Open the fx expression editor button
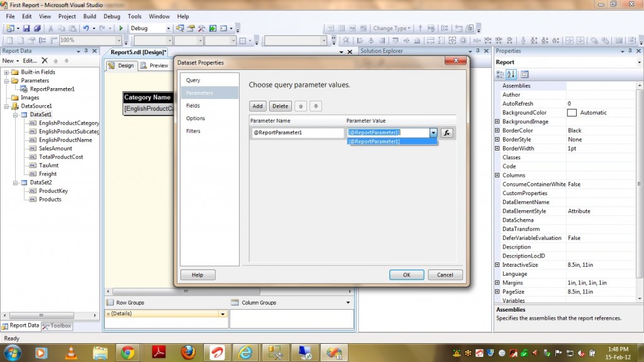The height and width of the screenshot is (362, 644). pos(447,133)
